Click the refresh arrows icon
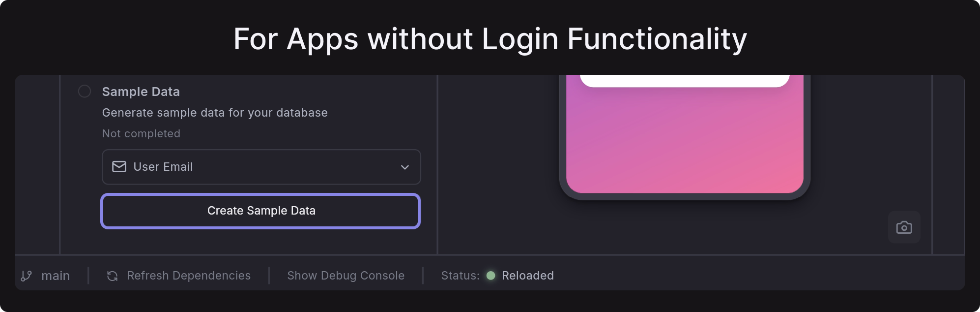The height and width of the screenshot is (312, 980). (112, 276)
